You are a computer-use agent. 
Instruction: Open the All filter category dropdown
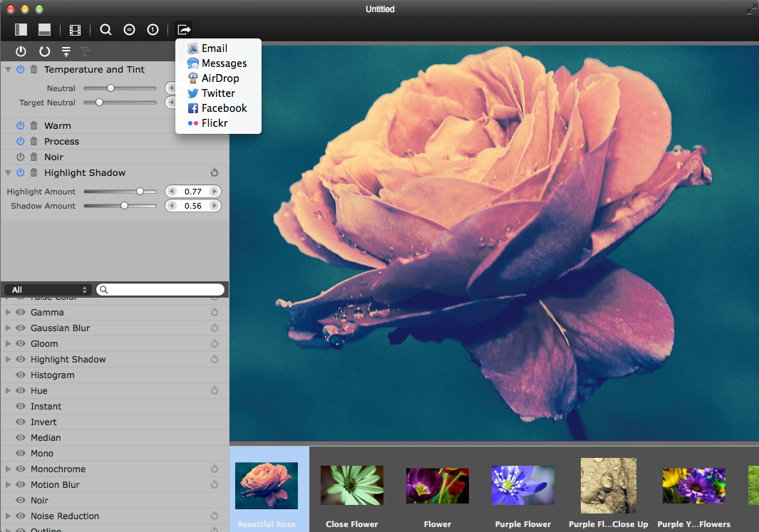click(48, 290)
